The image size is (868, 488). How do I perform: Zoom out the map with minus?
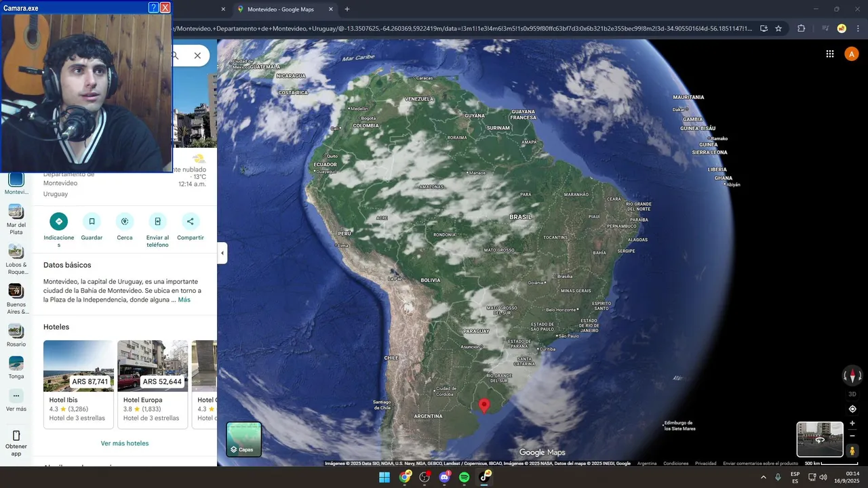852,435
